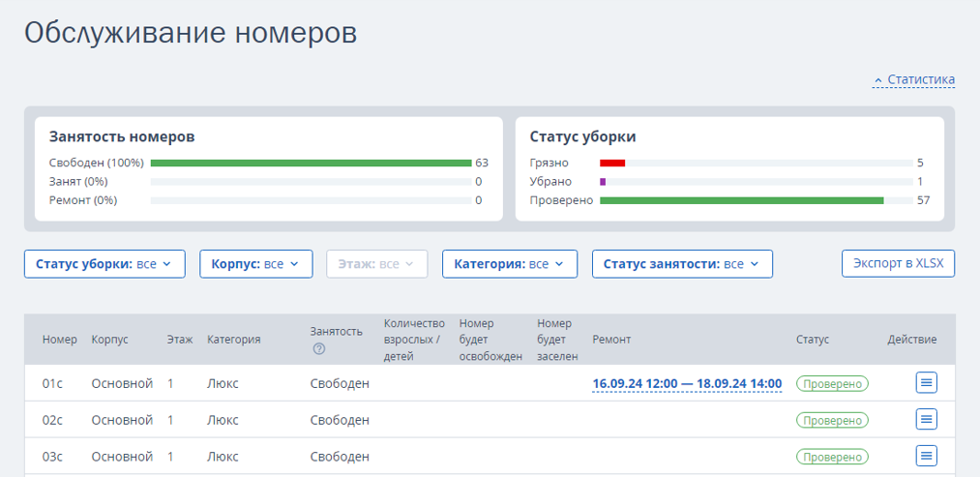Image resolution: width=980 pixels, height=477 pixels.
Task: Open the Статус уборки filter dropdown
Action: pyautogui.click(x=104, y=264)
